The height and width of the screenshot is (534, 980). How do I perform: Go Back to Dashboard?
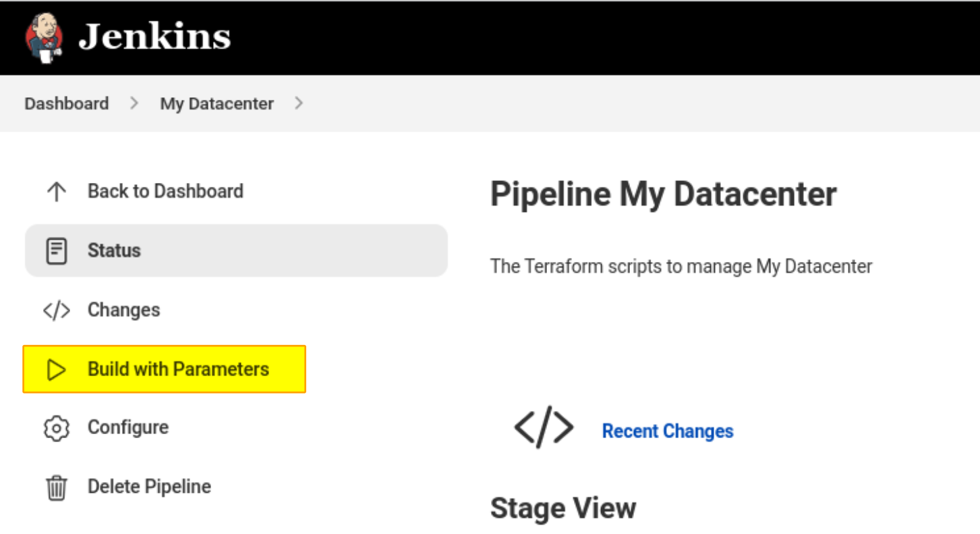[165, 191]
